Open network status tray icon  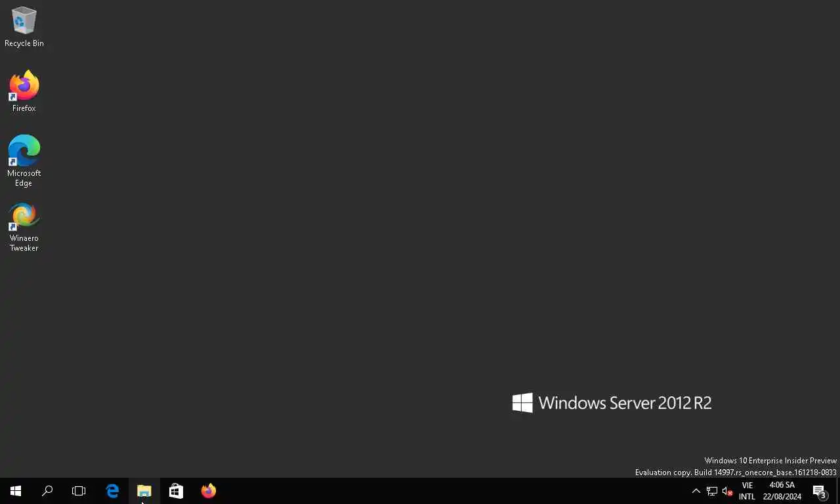click(712, 491)
